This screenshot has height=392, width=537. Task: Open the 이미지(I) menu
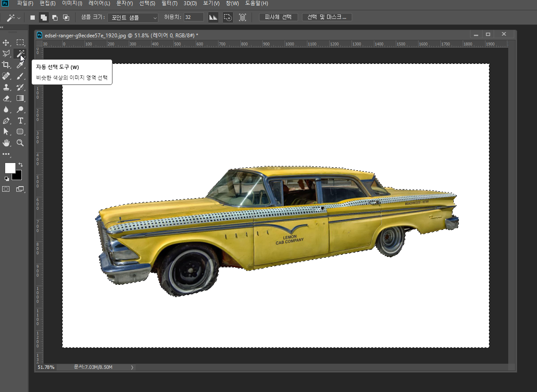tap(72, 3)
